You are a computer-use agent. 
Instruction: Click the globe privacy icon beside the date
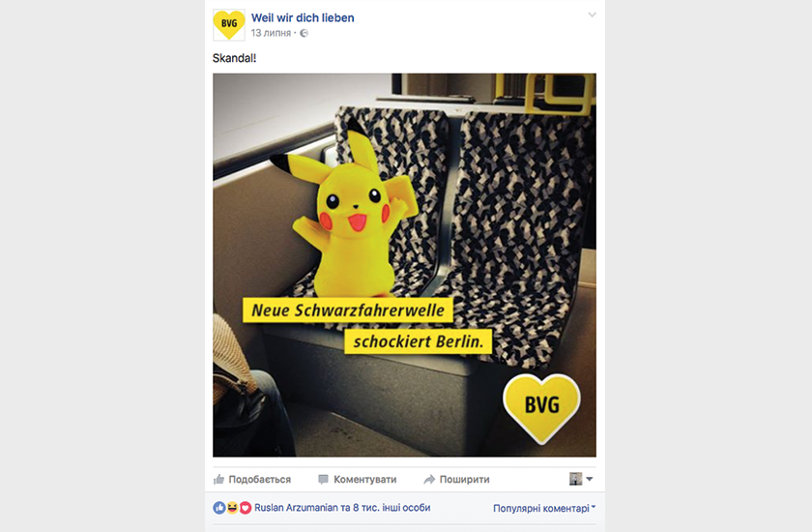[x=304, y=33]
